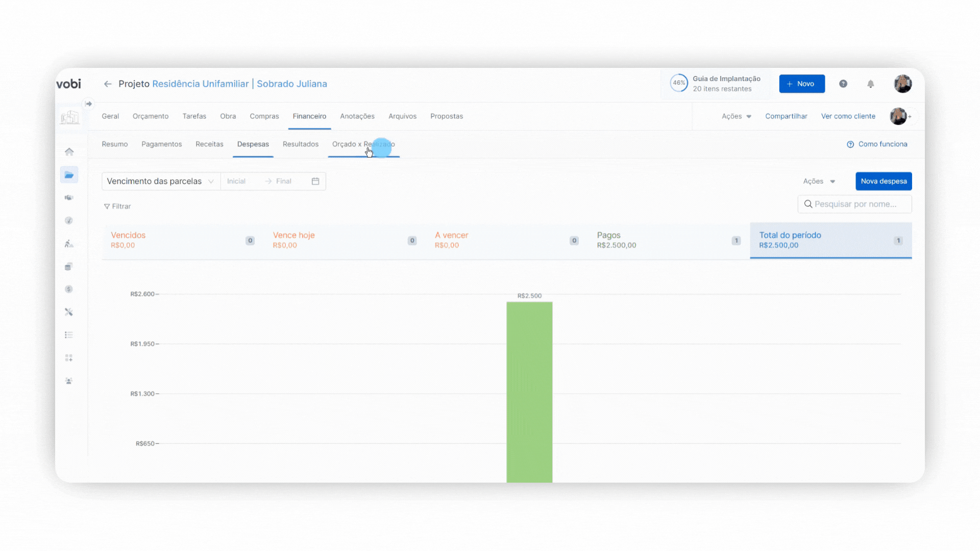Click the handshake icon in sidebar

[x=69, y=197]
